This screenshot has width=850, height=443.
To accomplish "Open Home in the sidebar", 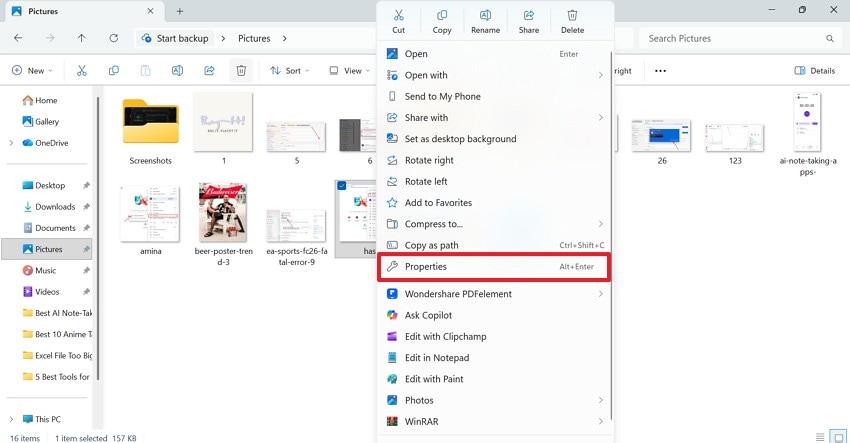I will tap(40, 100).
